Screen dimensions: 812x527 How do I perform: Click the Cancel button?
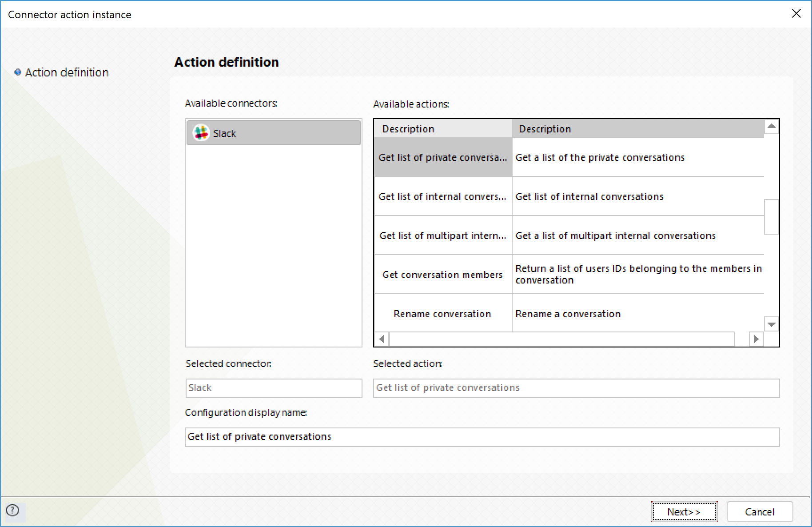click(x=760, y=512)
